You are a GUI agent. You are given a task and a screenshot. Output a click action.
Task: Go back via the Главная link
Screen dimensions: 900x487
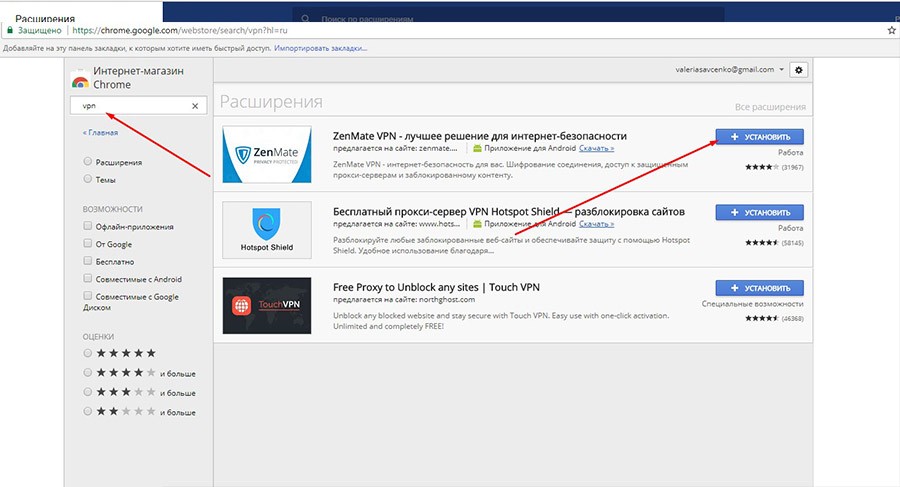pos(100,132)
